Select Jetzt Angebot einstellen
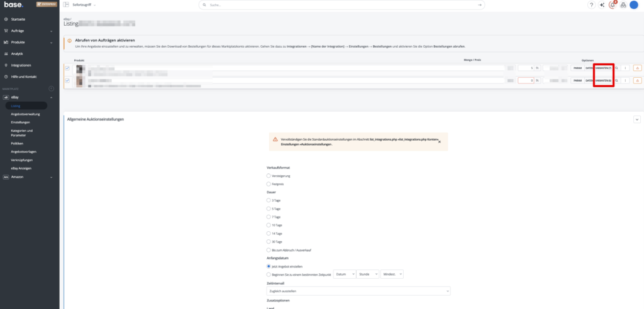This screenshot has height=309, width=644. [269, 266]
